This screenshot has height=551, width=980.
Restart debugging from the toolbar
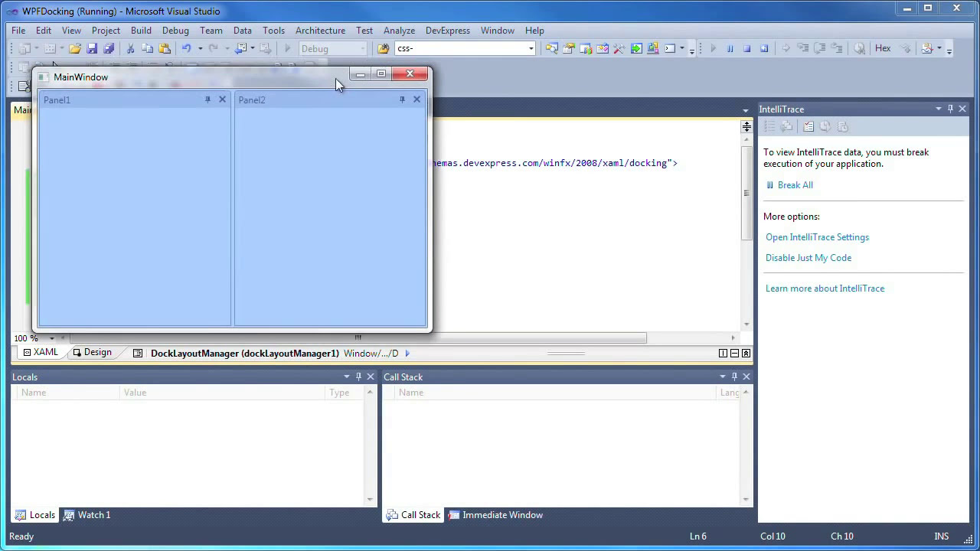[764, 48]
